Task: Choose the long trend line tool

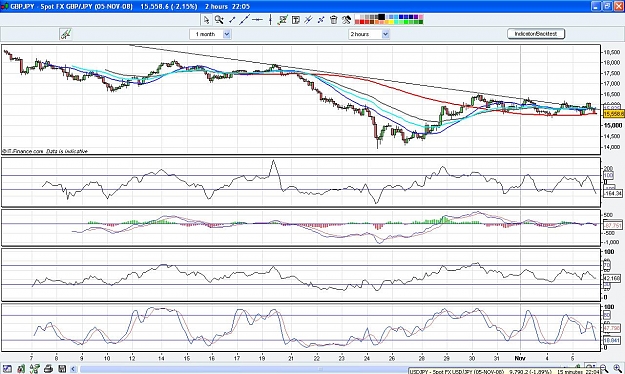Action: 244,20
